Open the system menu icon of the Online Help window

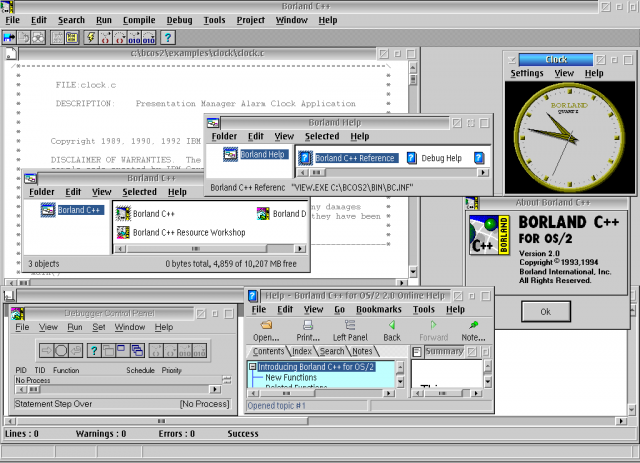[x=253, y=296]
